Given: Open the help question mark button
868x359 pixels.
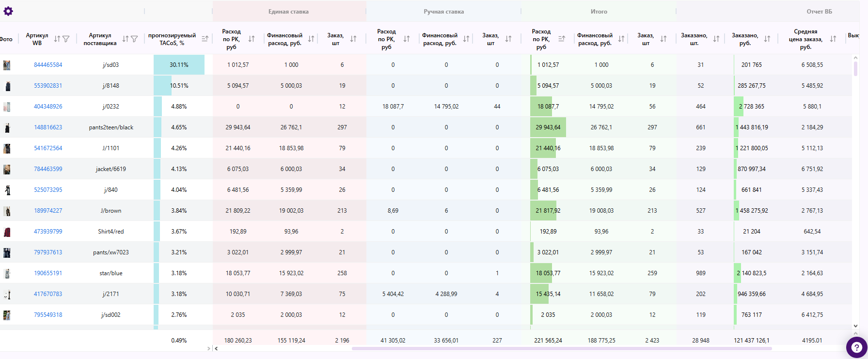Looking at the screenshot, I should coord(856,347).
